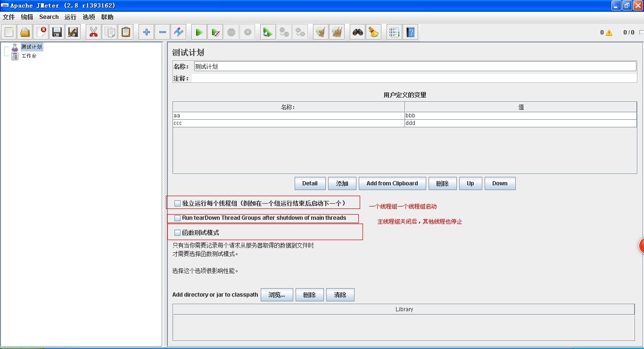Click the yellow warning triangle indicator

coord(609,33)
